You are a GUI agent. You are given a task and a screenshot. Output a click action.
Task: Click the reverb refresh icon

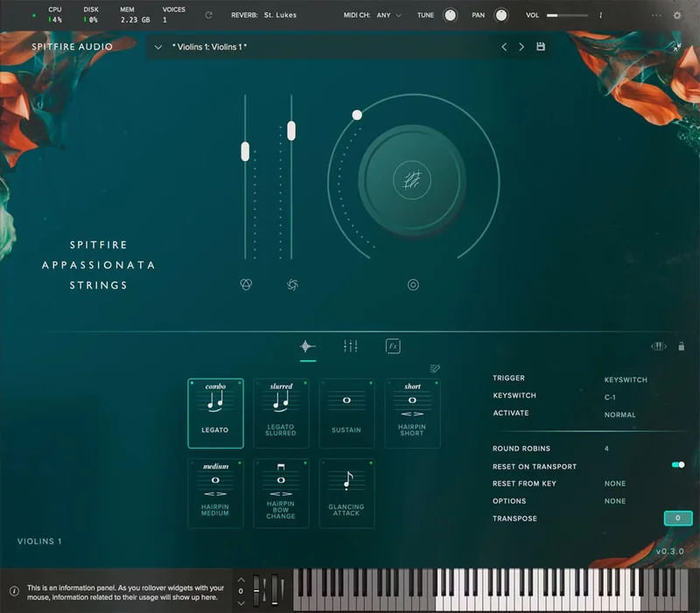208,15
